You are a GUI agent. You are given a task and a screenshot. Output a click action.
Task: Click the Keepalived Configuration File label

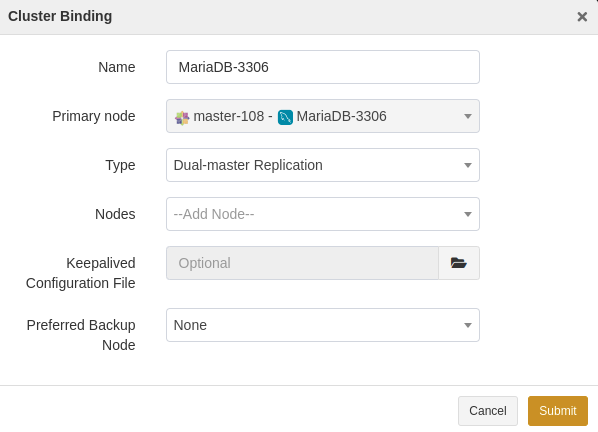tap(80, 273)
